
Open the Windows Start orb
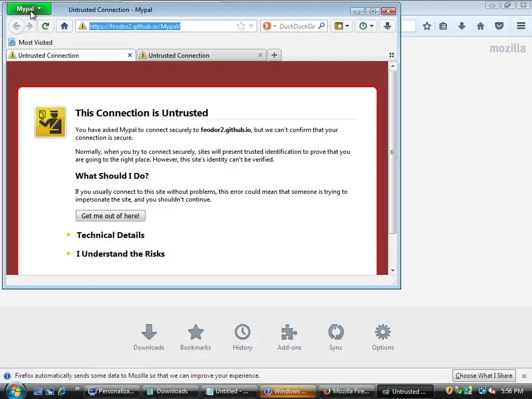pyautogui.click(x=15, y=391)
